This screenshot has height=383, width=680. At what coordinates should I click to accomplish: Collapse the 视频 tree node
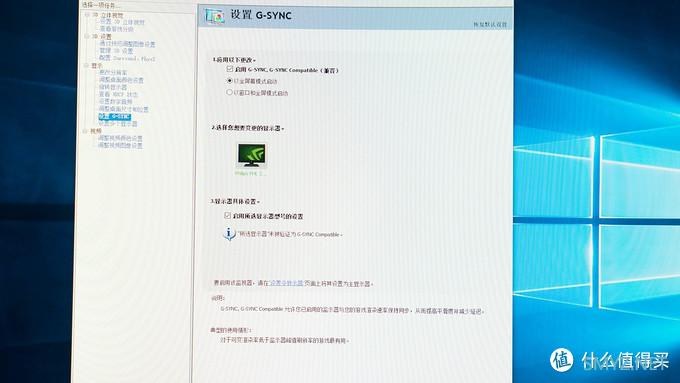pyautogui.click(x=85, y=131)
